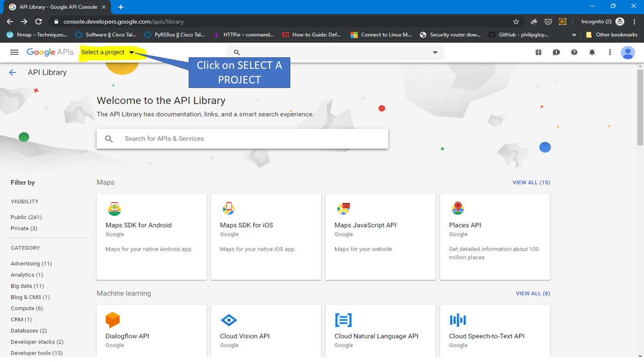
Task: Click the top bar search magnifier icon
Action: pyautogui.click(x=237, y=52)
